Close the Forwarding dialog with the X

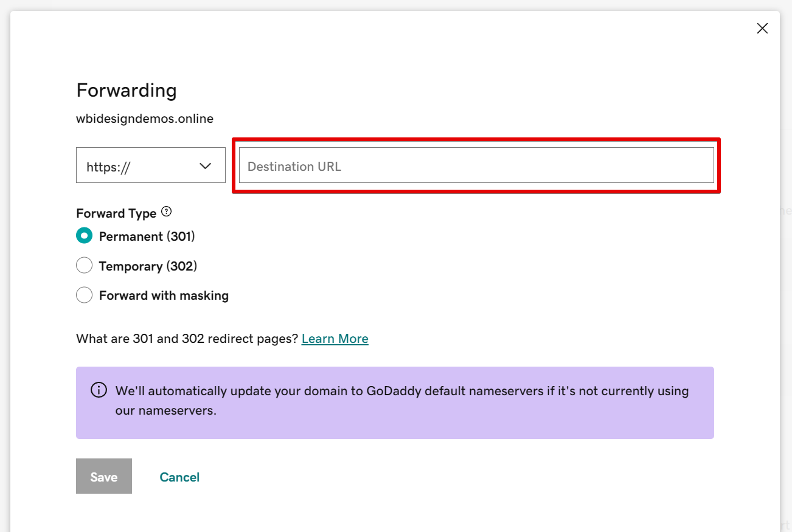click(x=762, y=29)
